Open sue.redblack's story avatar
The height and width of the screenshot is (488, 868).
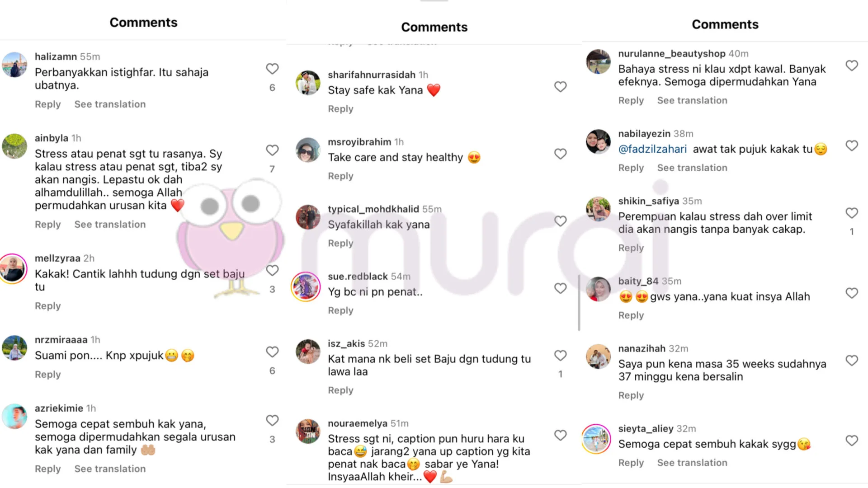[x=306, y=287]
